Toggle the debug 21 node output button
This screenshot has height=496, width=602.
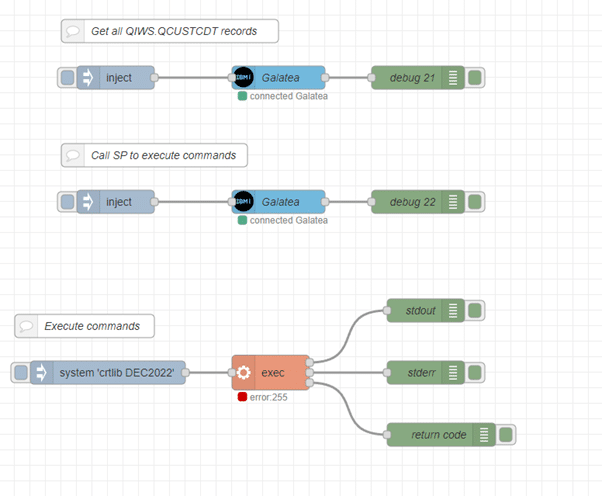pos(475,78)
